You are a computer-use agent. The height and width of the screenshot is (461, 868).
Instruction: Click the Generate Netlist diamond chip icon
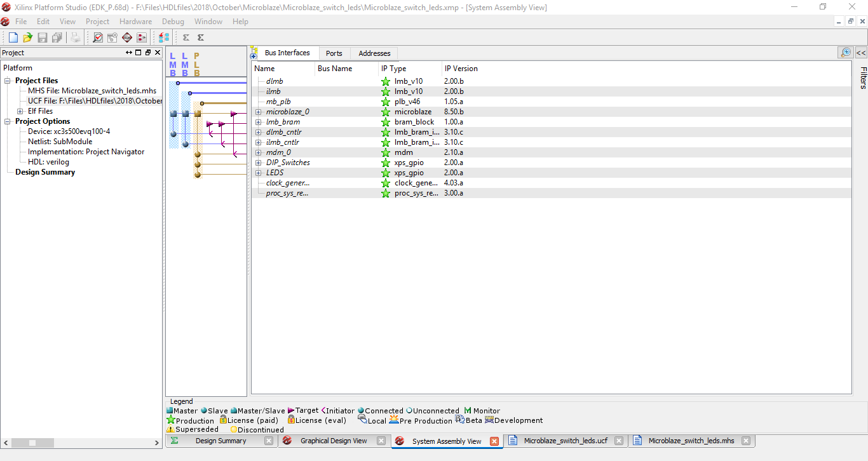(127, 37)
